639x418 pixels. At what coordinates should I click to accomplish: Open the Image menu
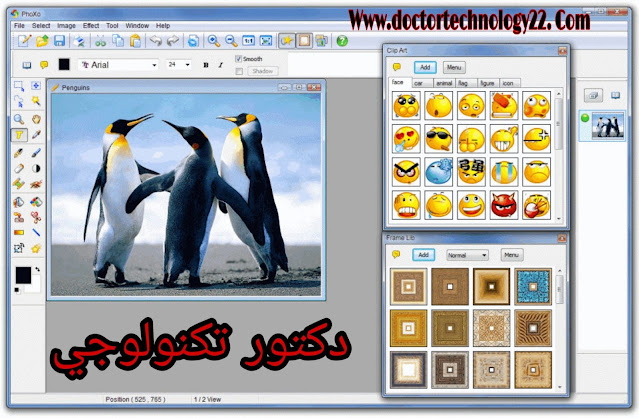(x=66, y=26)
